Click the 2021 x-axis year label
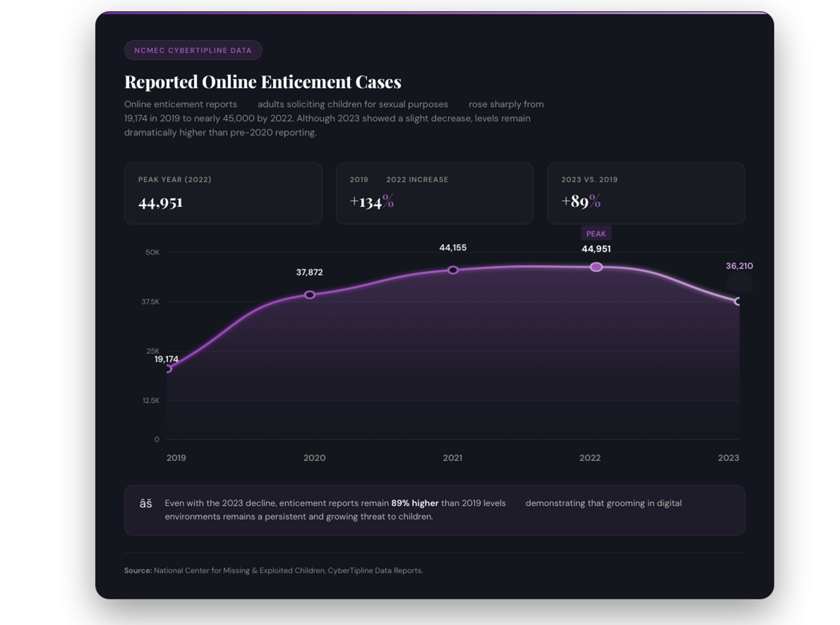Image resolution: width=840 pixels, height=625 pixels. point(452,458)
